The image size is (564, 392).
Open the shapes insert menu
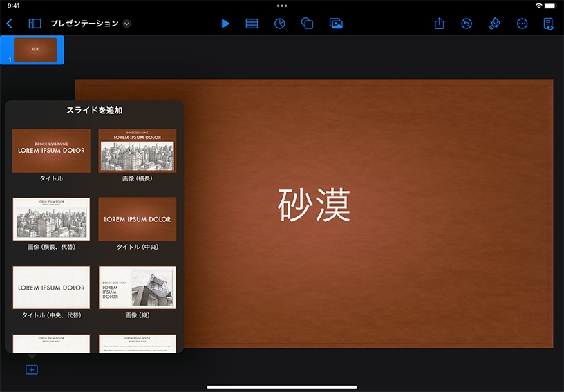(x=308, y=24)
